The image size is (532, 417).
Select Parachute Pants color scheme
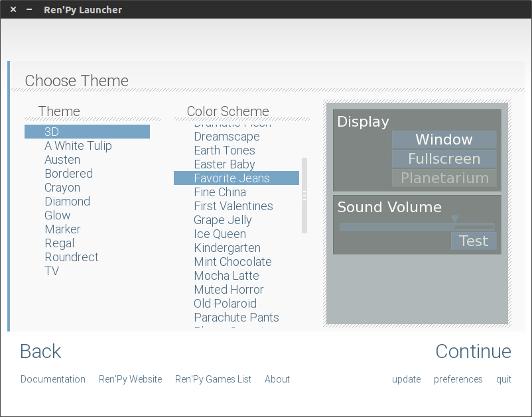[236, 318]
